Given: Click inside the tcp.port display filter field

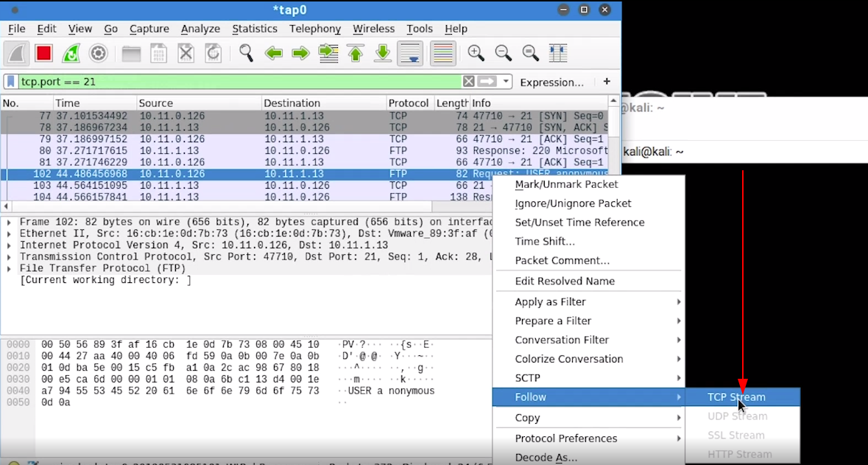Looking at the screenshot, I should [236, 82].
